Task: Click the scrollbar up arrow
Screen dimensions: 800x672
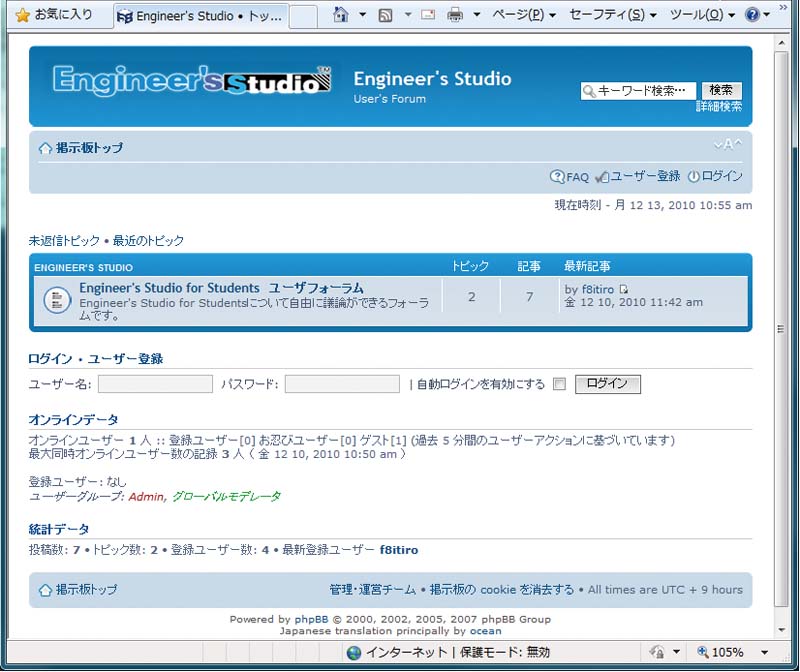Action: (x=782, y=43)
